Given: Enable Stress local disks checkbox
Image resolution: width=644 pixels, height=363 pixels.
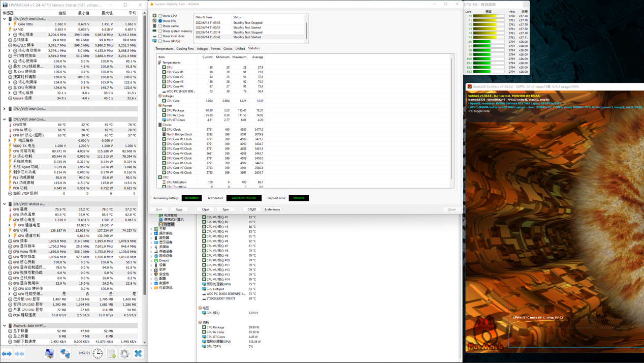Looking at the screenshot, I should (160, 36).
